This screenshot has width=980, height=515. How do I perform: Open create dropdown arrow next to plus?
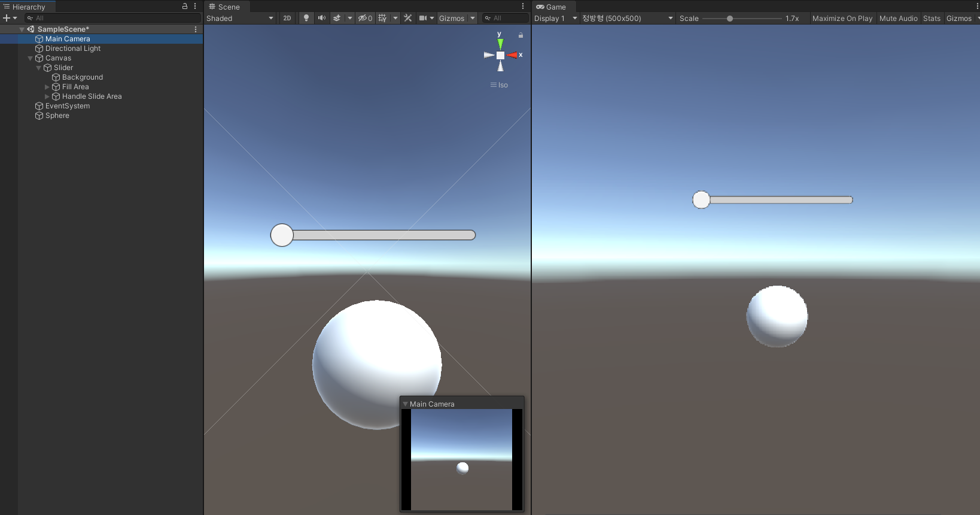15,18
